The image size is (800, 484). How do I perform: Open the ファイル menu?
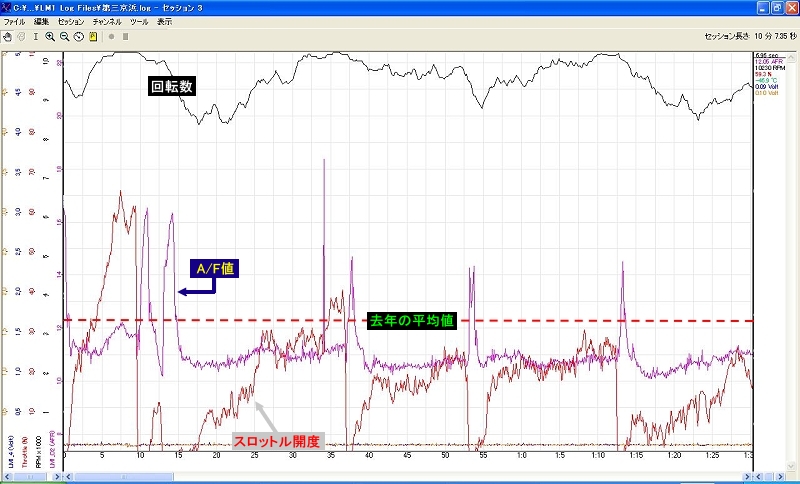click(x=14, y=22)
